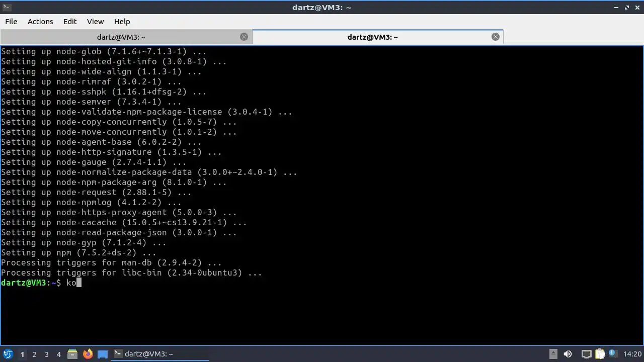
Task: Click the show desktop icon
Action: (x=103, y=354)
